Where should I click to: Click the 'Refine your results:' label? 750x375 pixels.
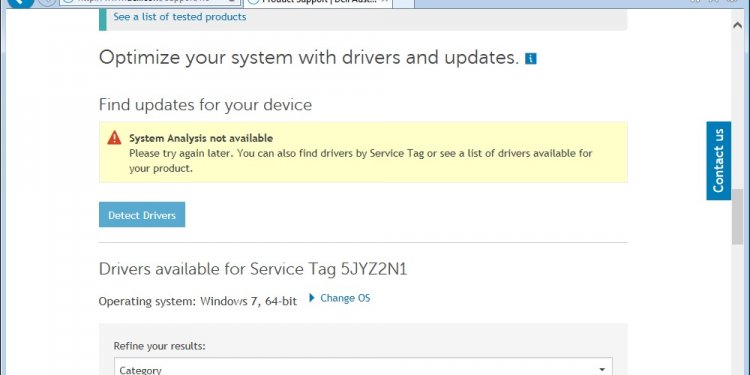[x=159, y=346]
